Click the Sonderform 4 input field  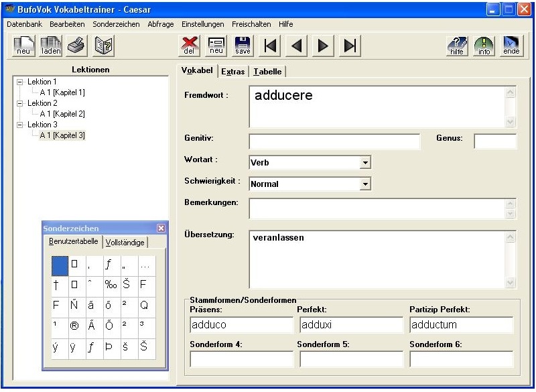click(x=242, y=359)
